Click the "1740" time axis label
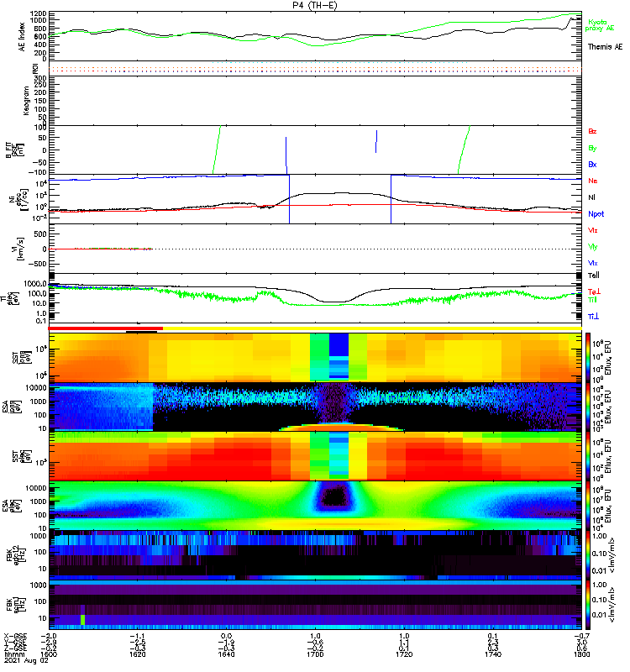 [492, 654]
